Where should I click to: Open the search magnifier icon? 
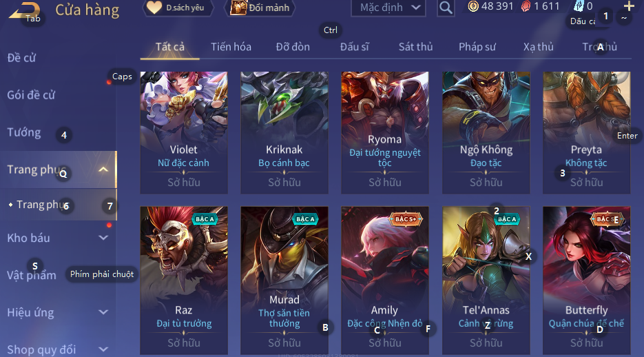click(446, 8)
